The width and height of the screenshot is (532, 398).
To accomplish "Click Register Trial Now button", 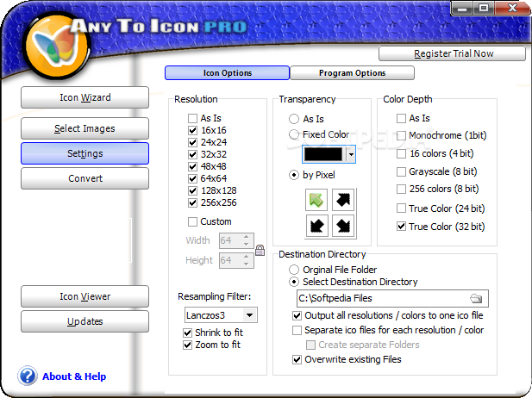I will click(453, 53).
